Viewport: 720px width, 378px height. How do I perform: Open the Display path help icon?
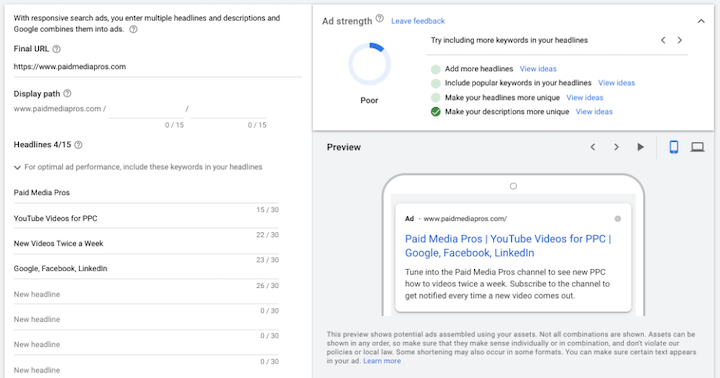(67, 94)
